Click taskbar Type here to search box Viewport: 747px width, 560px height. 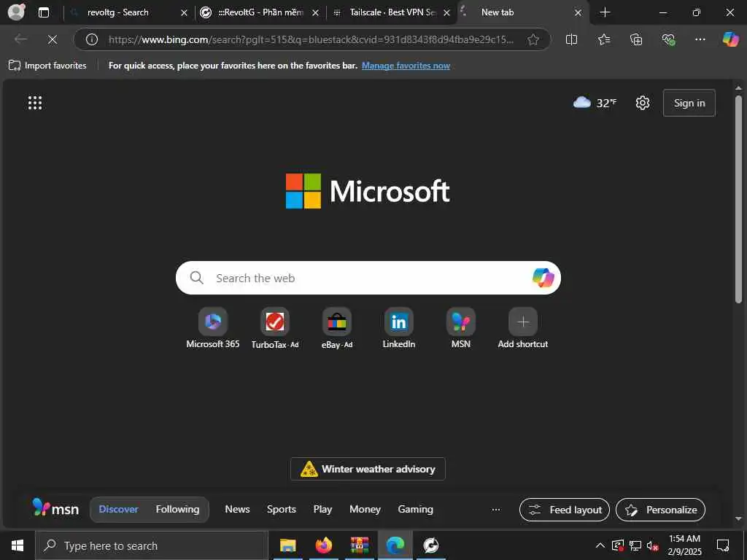[x=152, y=545]
